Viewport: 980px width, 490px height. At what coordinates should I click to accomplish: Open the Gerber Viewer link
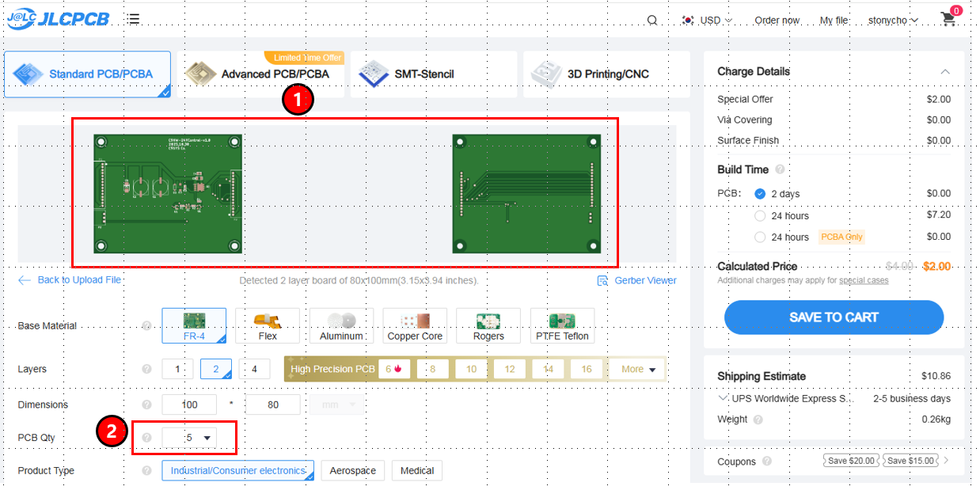click(637, 280)
